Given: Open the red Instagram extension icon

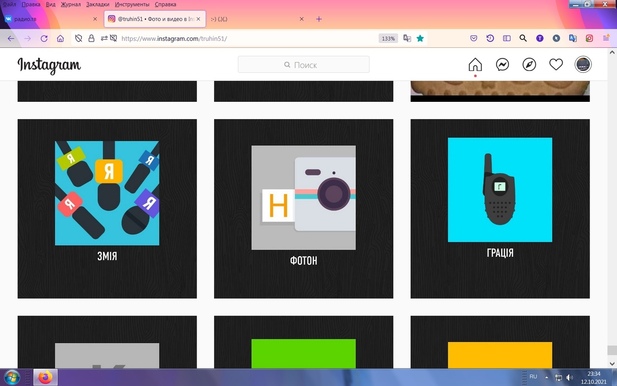Looking at the screenshot, I should tap(589, 39).
